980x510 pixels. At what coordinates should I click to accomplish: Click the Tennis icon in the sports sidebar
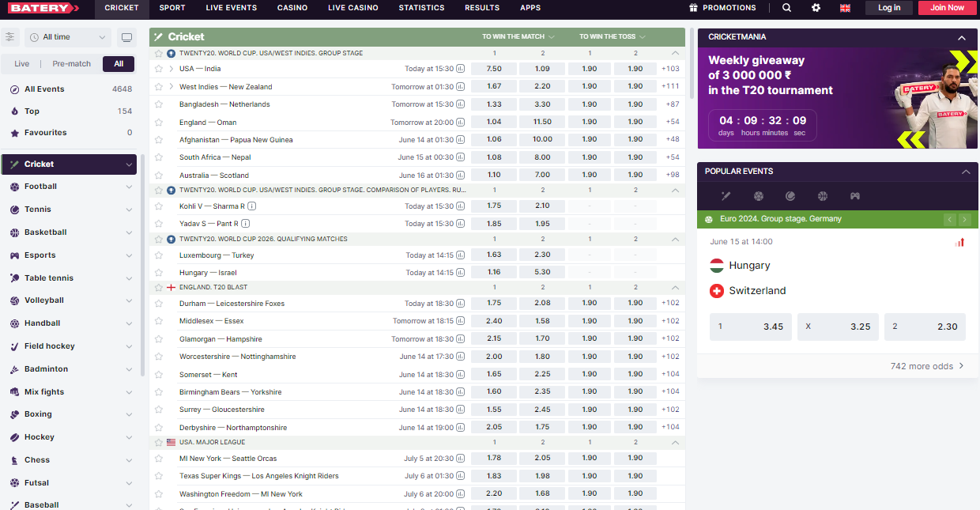(x=15, y=210)
